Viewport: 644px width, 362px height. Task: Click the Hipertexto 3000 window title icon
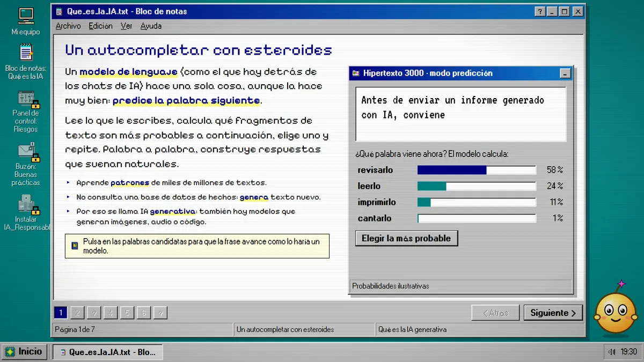355,73
